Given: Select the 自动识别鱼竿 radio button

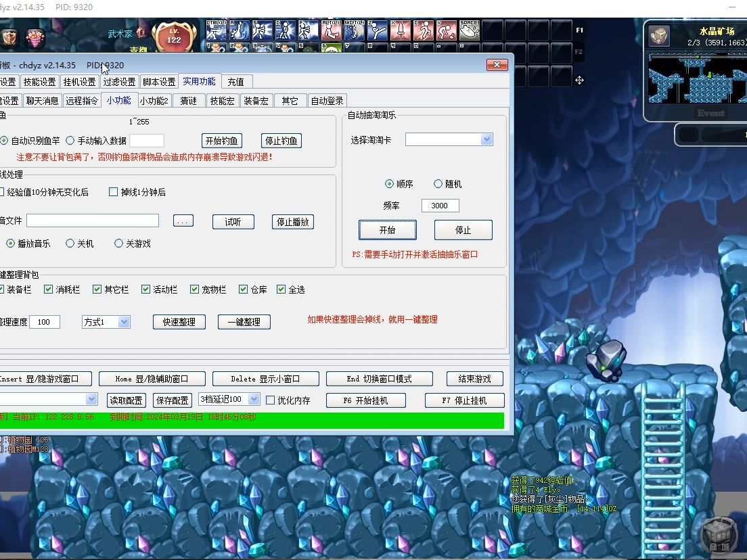Looking at the screenshot, I should [x=4, y=141].
